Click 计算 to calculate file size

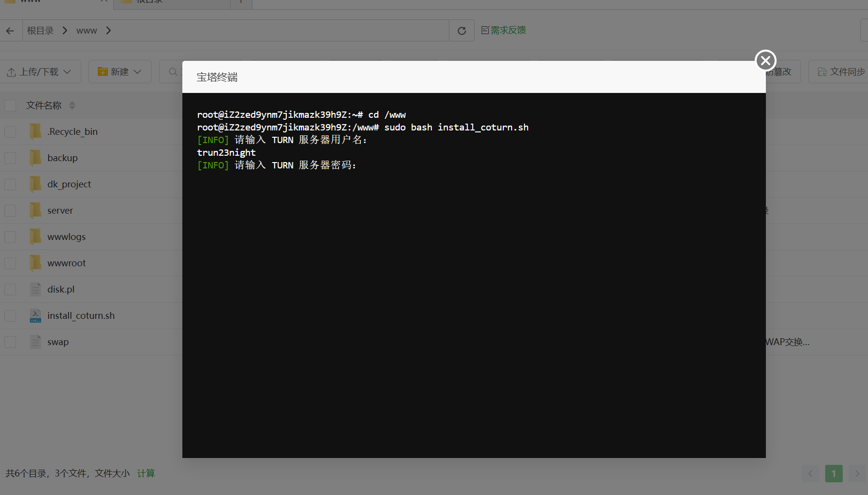tap(146, 473)
